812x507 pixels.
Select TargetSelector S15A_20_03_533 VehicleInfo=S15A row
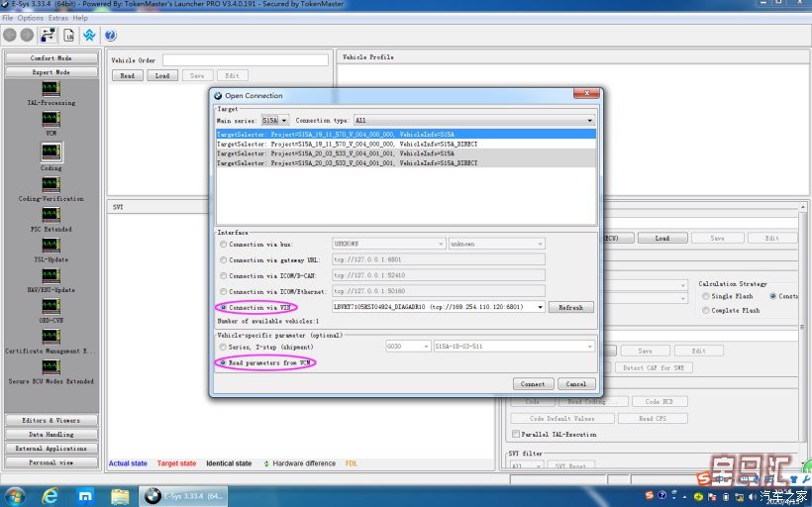tap(406, 153)
